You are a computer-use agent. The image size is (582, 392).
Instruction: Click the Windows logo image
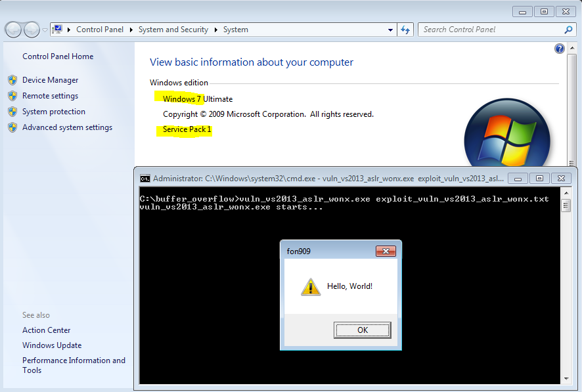507,133
